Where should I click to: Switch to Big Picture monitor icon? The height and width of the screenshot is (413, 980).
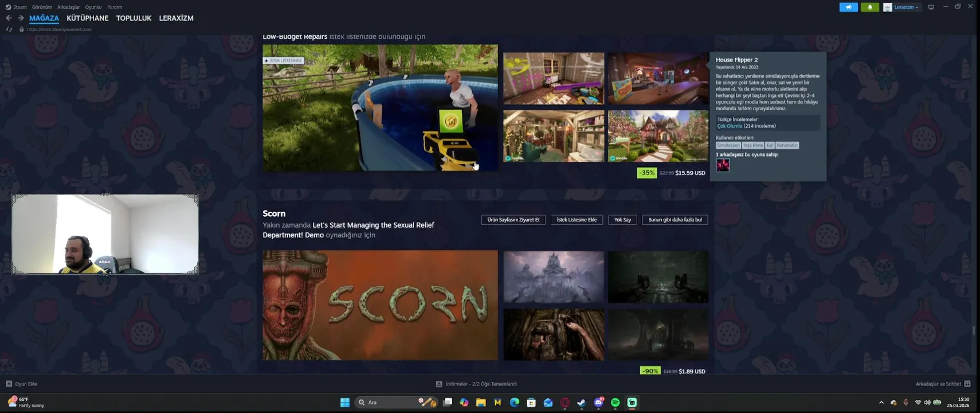[931, 7]
